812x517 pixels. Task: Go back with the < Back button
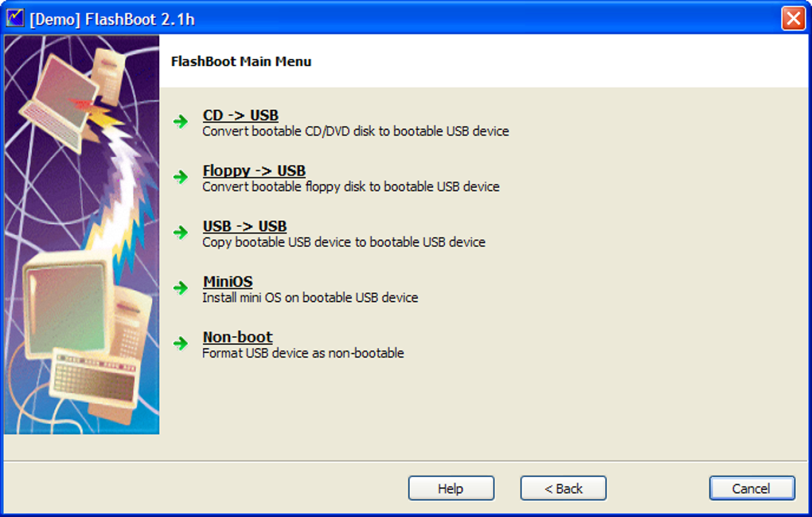coord(564,488)
